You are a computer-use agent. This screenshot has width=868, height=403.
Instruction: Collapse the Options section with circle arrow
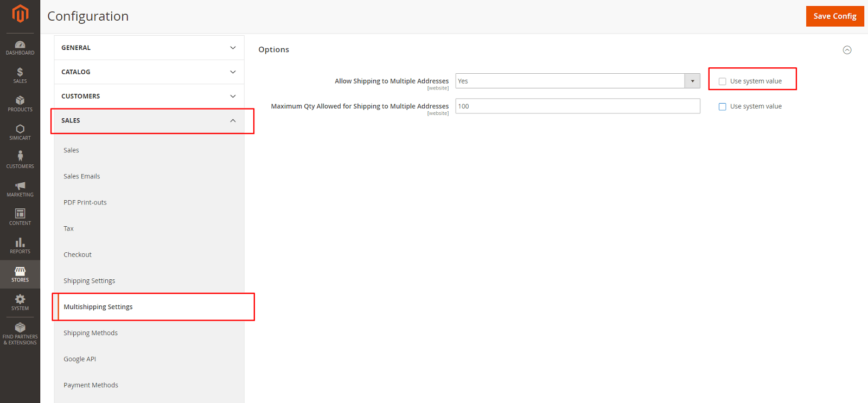[x=847, y=50]
